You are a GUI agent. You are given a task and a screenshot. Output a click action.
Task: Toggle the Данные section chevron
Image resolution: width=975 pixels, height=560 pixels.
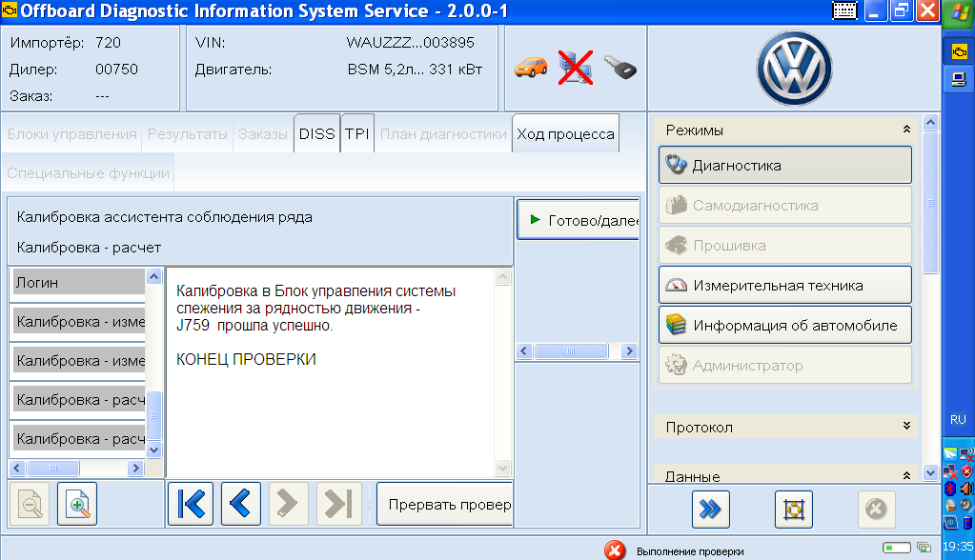click(x=906, y=475)
